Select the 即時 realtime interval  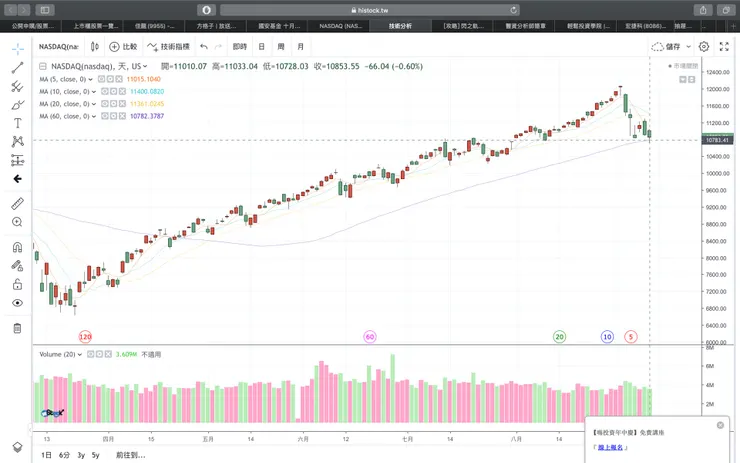coord(240,46)
